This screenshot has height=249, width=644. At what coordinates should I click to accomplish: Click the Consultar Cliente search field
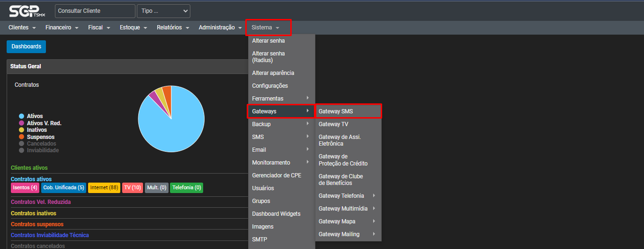[x=95, y=11]
